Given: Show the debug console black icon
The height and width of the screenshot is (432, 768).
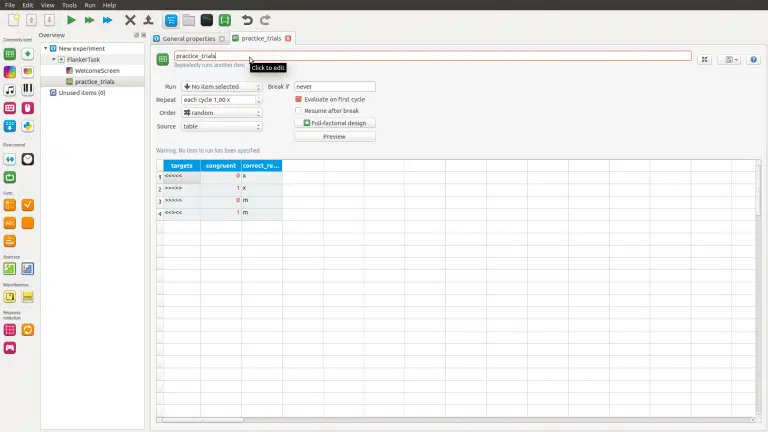Looking at the screenshot, I should point(207,20).
